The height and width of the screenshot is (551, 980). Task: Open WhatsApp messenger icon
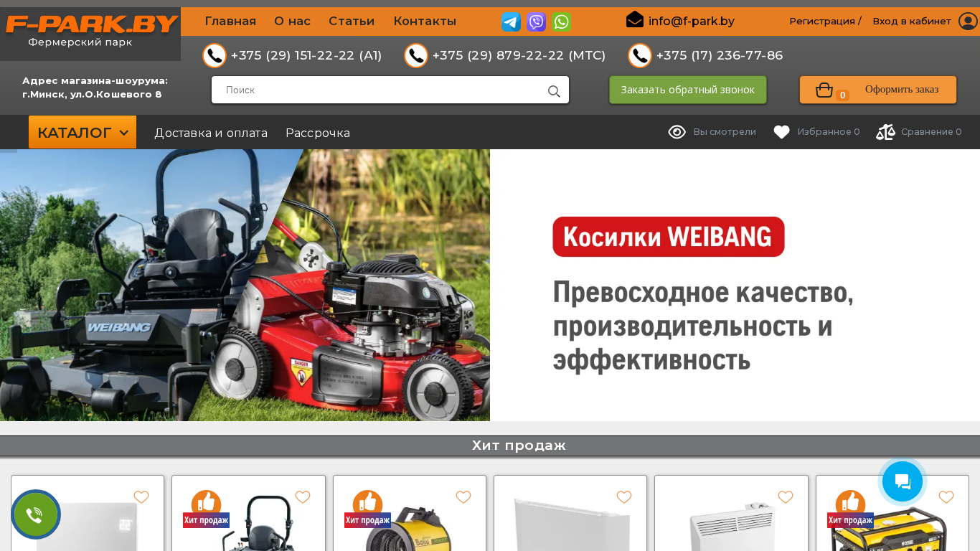pos(562,22)
